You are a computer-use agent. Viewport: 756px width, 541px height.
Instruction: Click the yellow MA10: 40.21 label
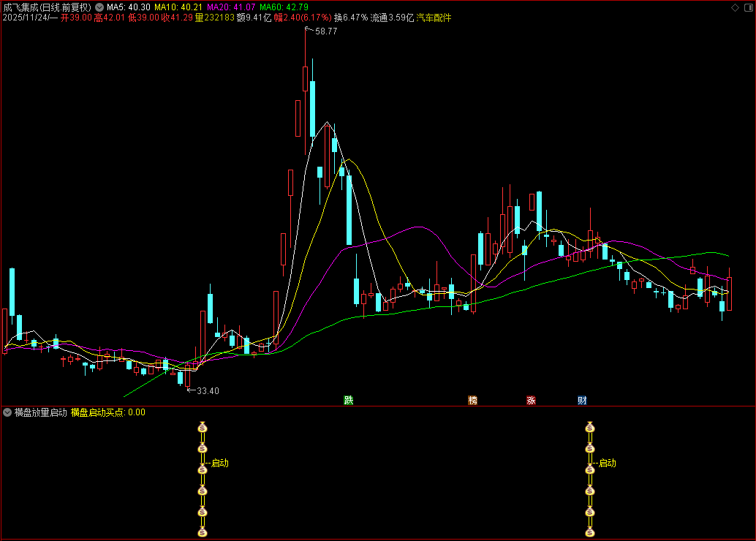(178, 7)
